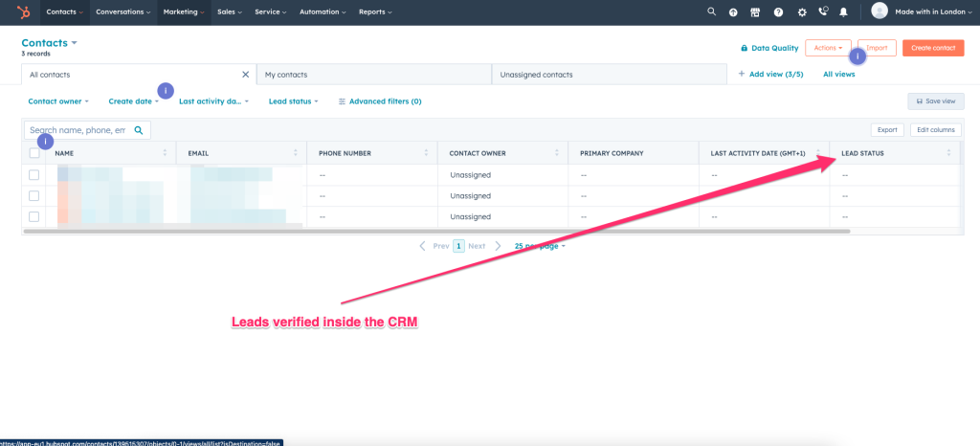Open Contact owner filter dropdown

coord(58,101)
